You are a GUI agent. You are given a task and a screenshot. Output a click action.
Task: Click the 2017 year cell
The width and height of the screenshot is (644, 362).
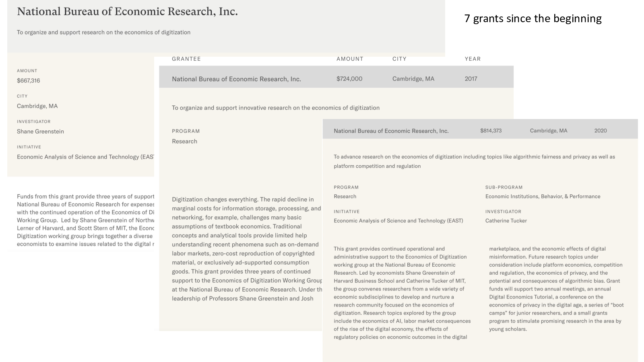[x=471, y=79]
